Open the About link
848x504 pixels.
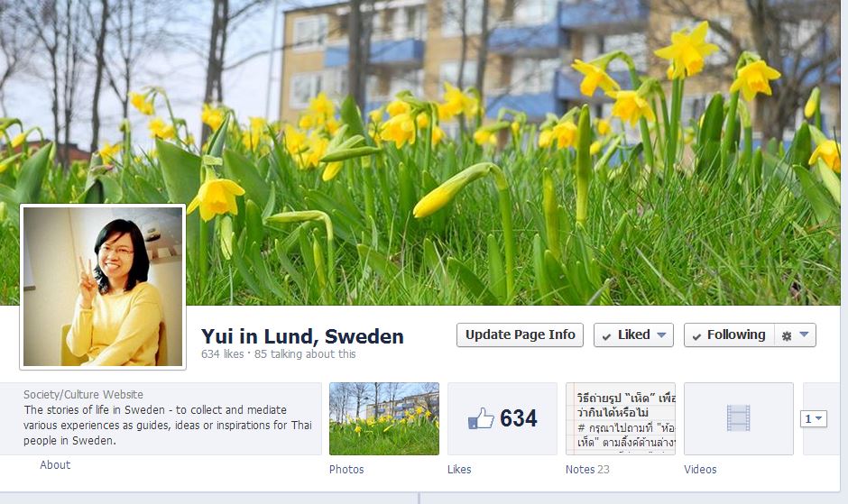tap(55, 465)
